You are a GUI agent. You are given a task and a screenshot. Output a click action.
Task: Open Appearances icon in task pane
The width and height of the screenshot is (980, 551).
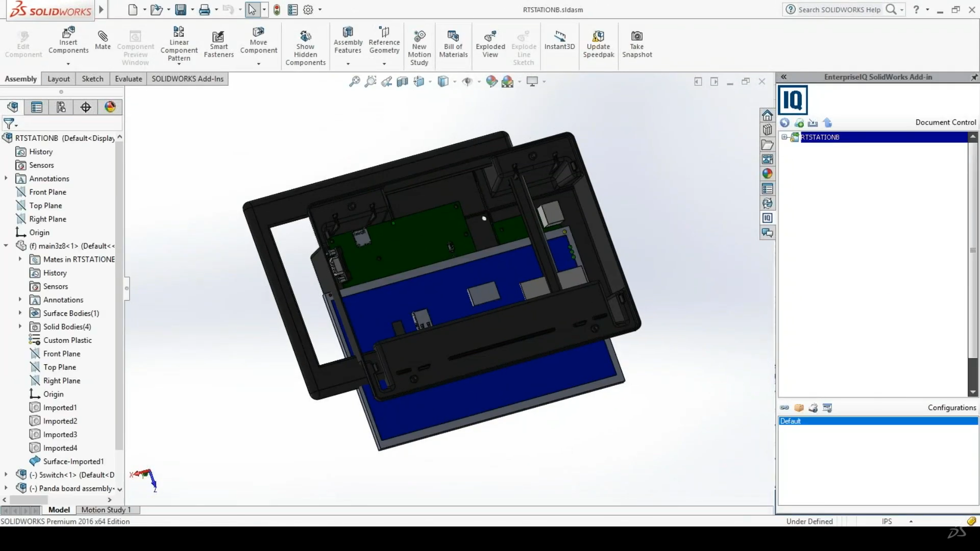click(767, 174)
